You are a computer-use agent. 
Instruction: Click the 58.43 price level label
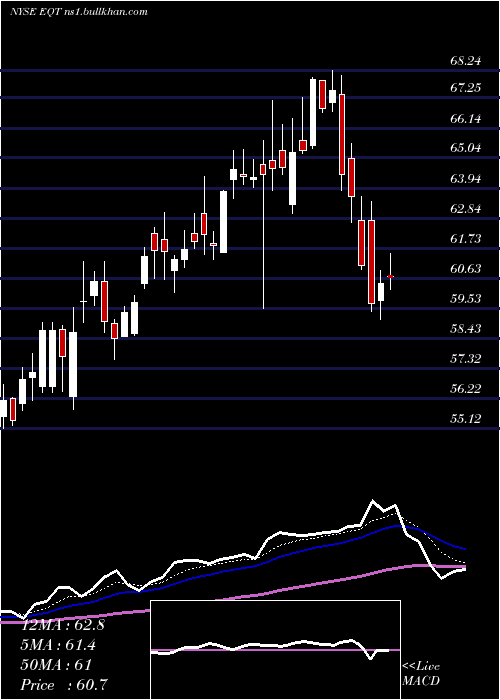tap(466, 329)
